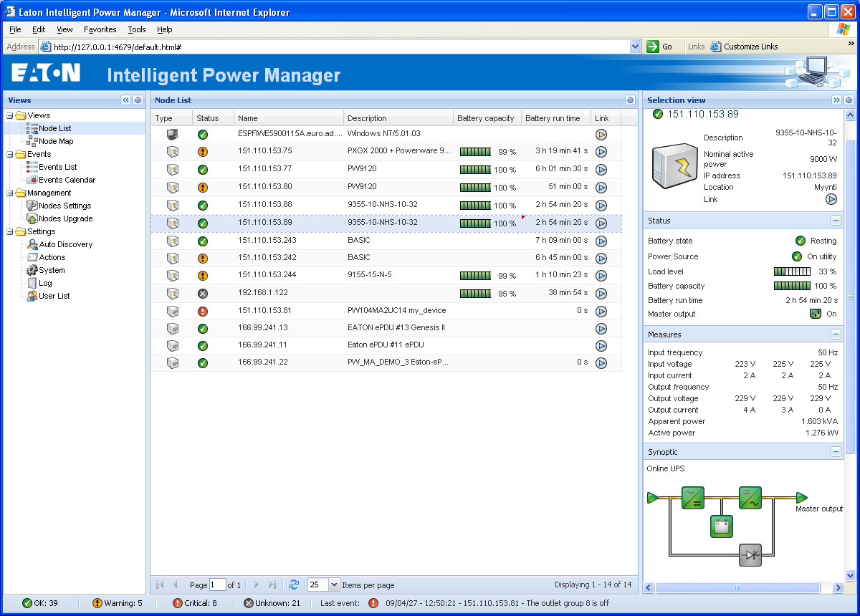The height and width of the screenshot is (616, 860).
Task: Open link for node 151.110.153.244
Action: click(x=601, y=276)
